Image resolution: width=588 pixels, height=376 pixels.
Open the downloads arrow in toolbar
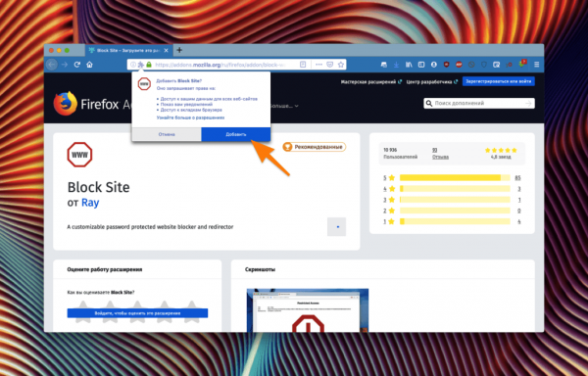tap(396, 65)
